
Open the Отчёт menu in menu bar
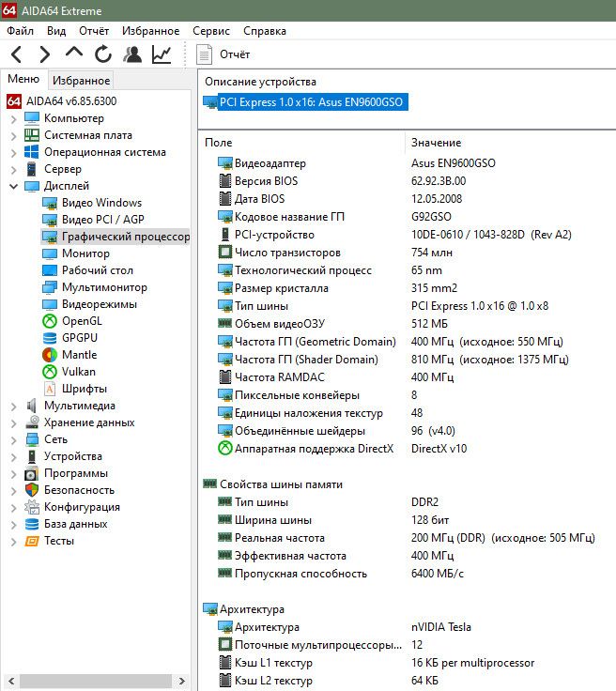[x=94, y=31]
